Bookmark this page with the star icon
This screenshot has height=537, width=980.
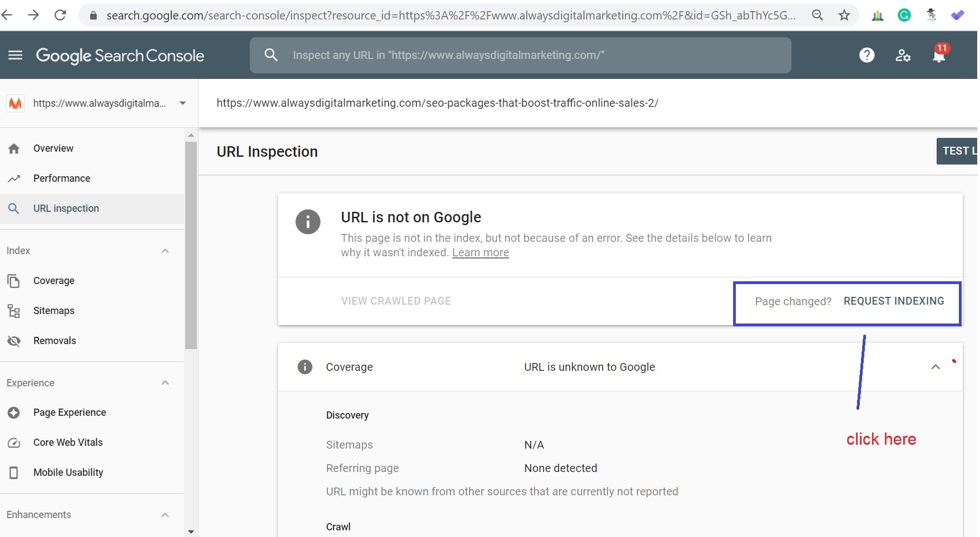coord(844,15)
